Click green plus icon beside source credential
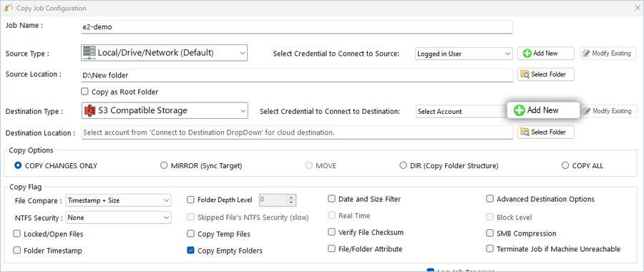 pyautogui.click(x=527, y=54)
